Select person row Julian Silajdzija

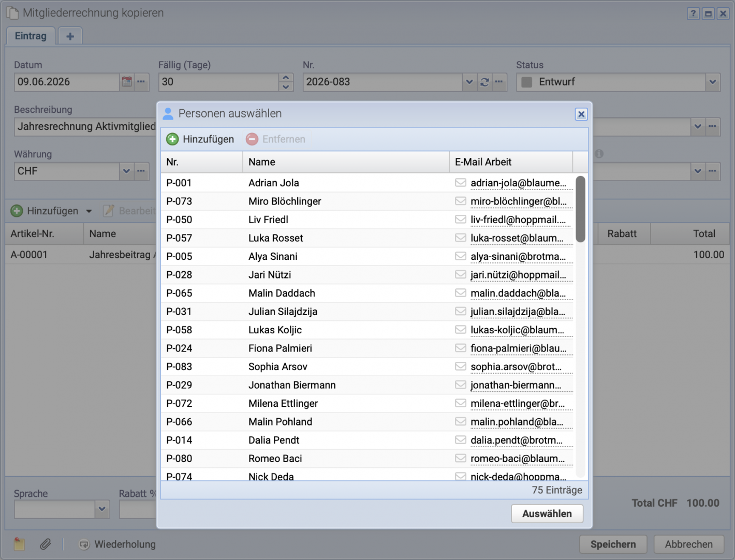(x=367, y=312)
